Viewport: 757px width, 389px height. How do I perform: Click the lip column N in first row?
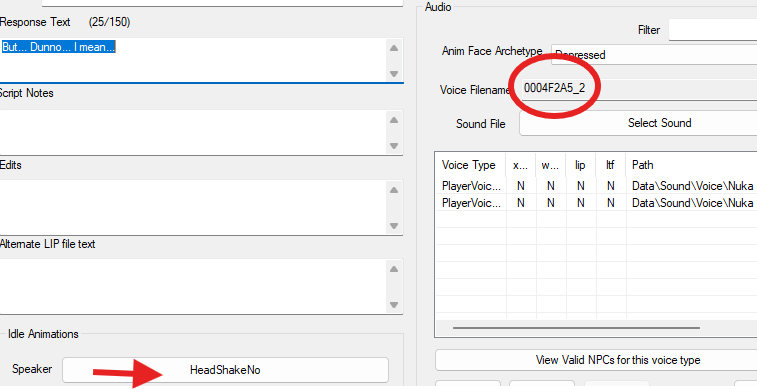[x=580, y=186]
